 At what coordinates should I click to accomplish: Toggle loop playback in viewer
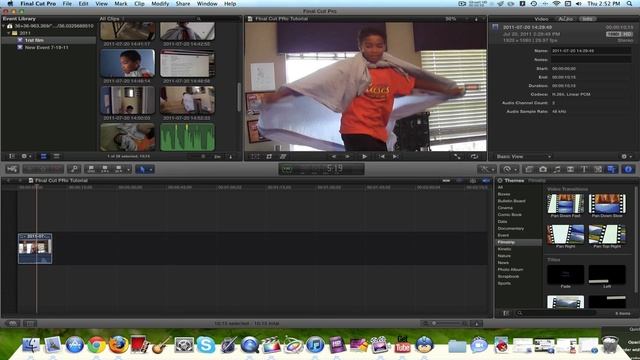(474, 156)
